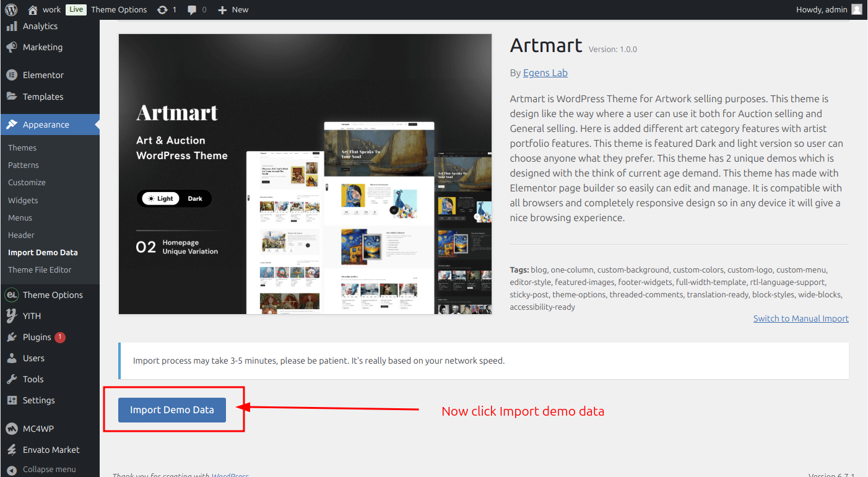Click the Marketing megaphone icon

(12, 47)
